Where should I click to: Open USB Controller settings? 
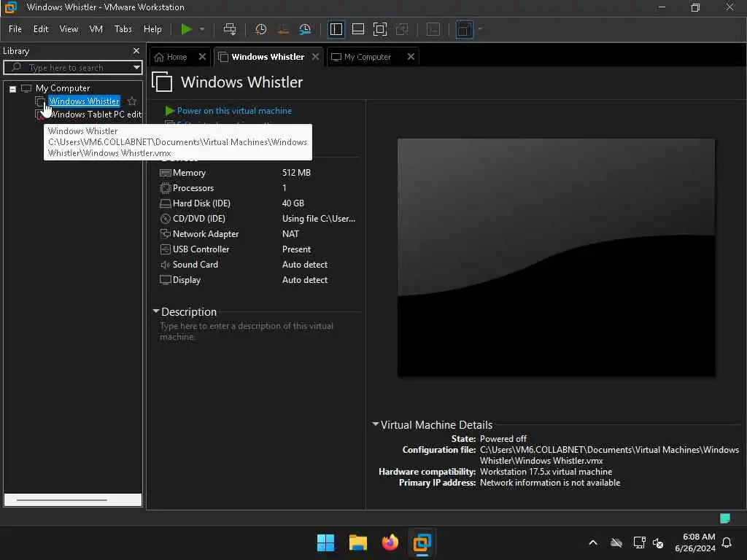(x=201, y=249)
